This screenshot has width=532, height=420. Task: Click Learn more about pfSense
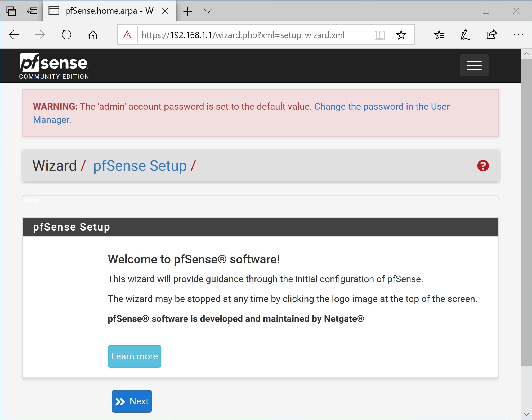pyautogui.click(x=134, y=356)
